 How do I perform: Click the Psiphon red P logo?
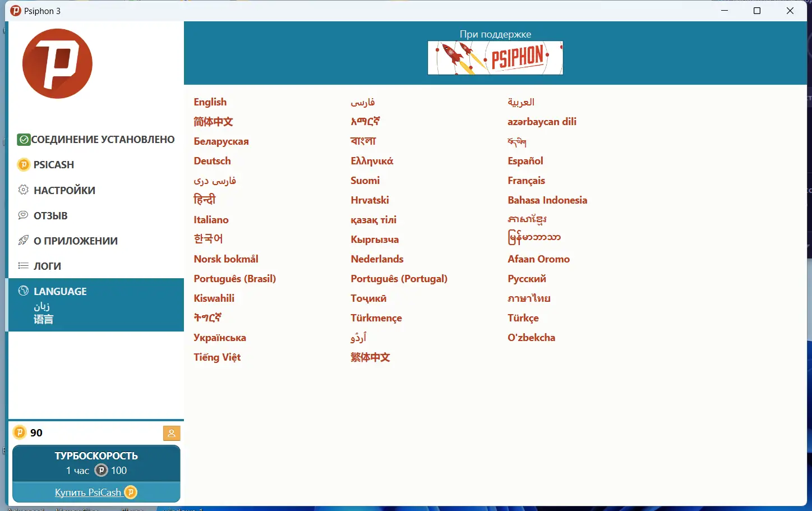57,63
